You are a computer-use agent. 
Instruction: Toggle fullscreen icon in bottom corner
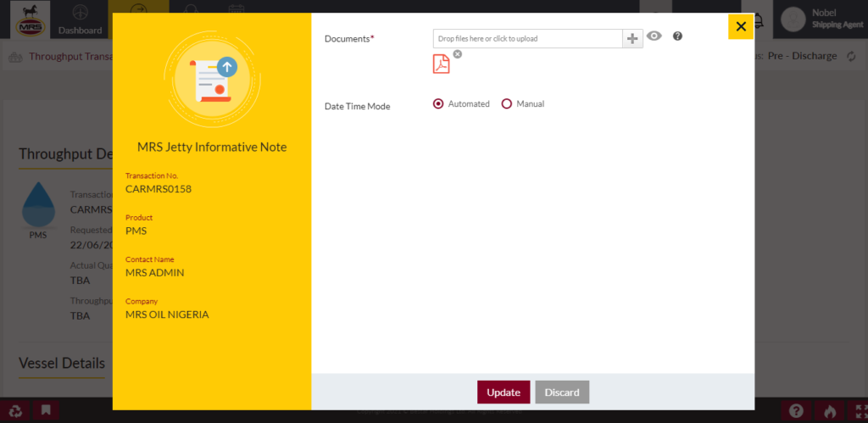click(x=861, y=411)
